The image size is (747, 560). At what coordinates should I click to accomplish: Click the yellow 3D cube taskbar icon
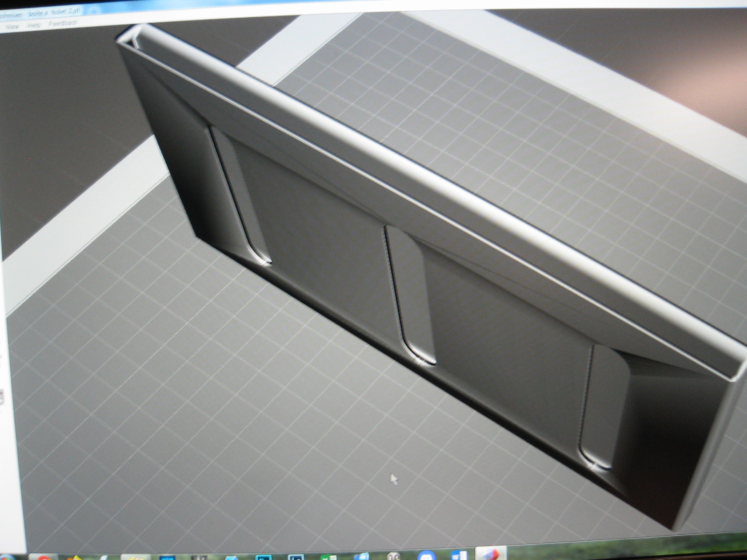coord(75,556)
